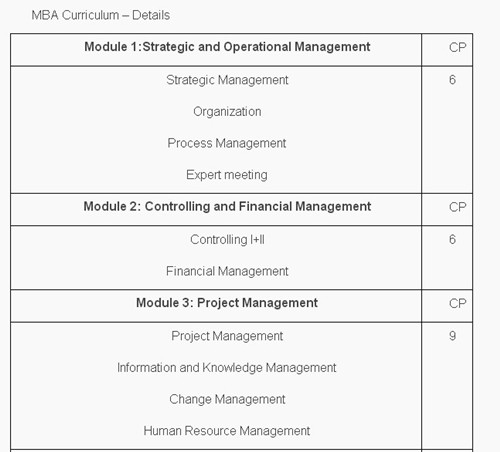Select Module 3 Project Management header
Viewport: 500px width, 452px height.
tap(227, 303)
